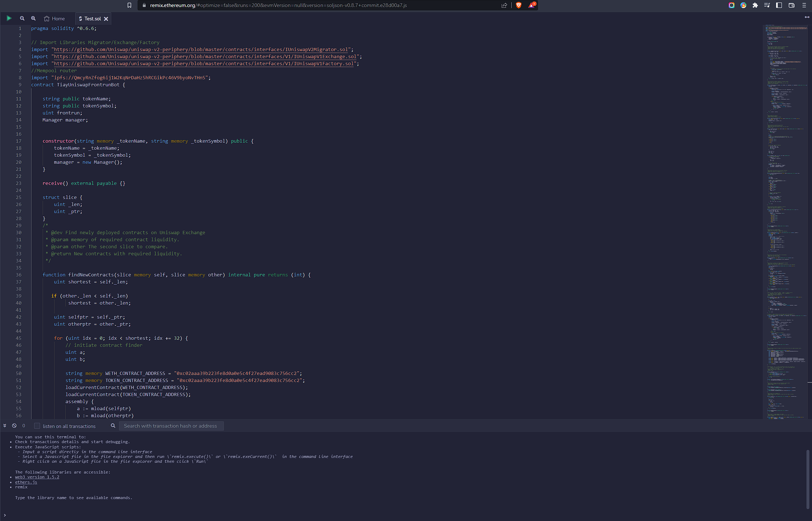Click the zoom out magnifier icon
This screenshot has height=521, width=812.
pos(22,18)
